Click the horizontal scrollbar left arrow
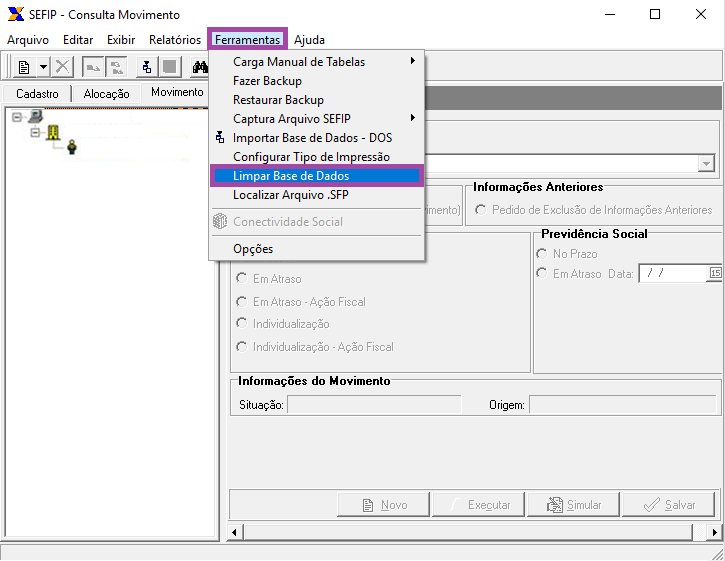Screen dimensions: 725x561 tap(234, 532)
